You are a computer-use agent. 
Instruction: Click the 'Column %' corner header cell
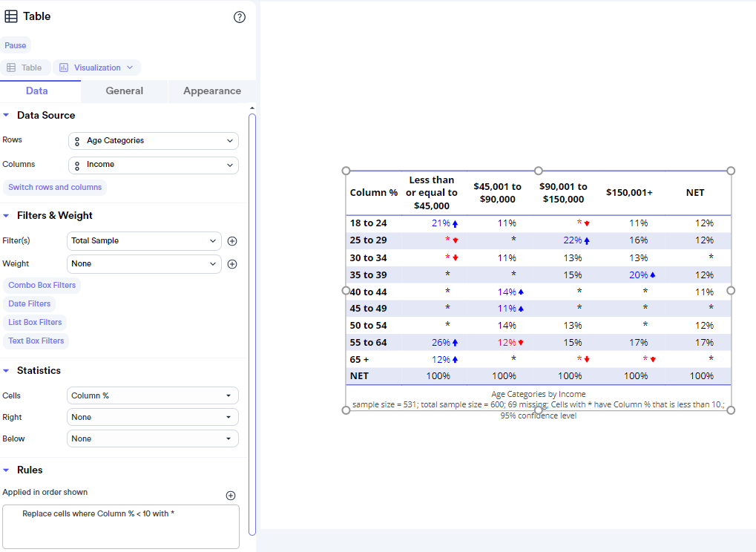click(x=374, y=193)
